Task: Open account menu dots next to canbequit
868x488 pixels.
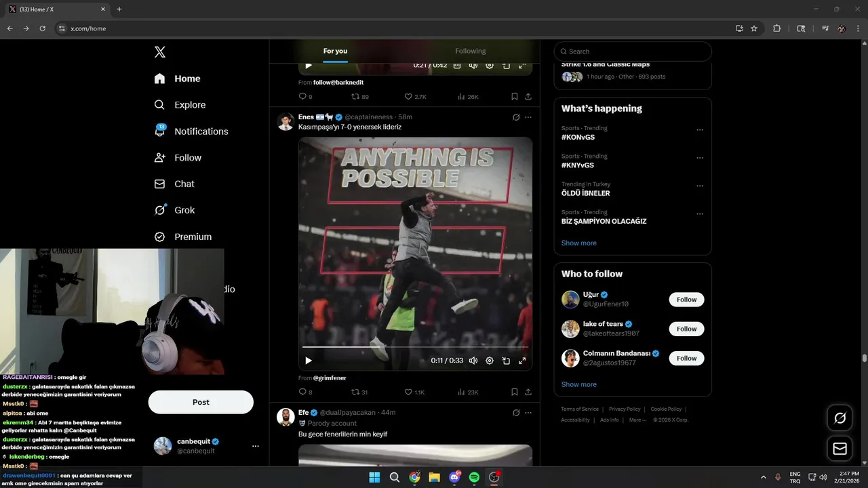Action: click(x=256, y=446)
